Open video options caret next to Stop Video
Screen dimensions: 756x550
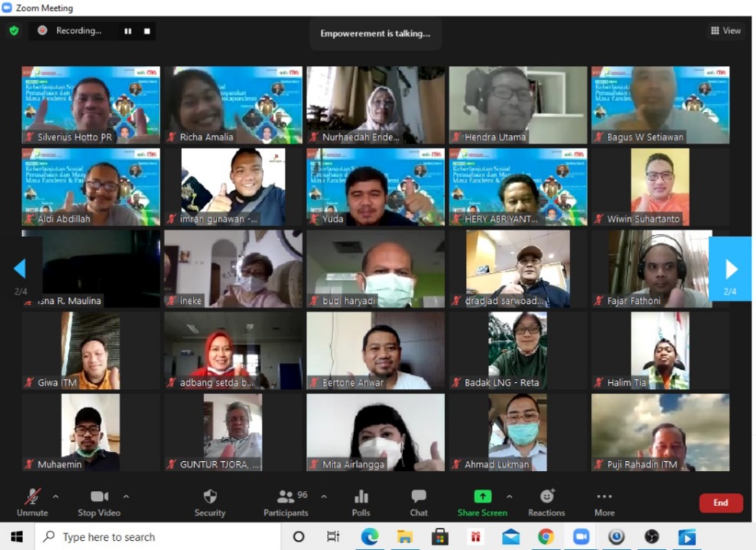click(x=126, y=496)
